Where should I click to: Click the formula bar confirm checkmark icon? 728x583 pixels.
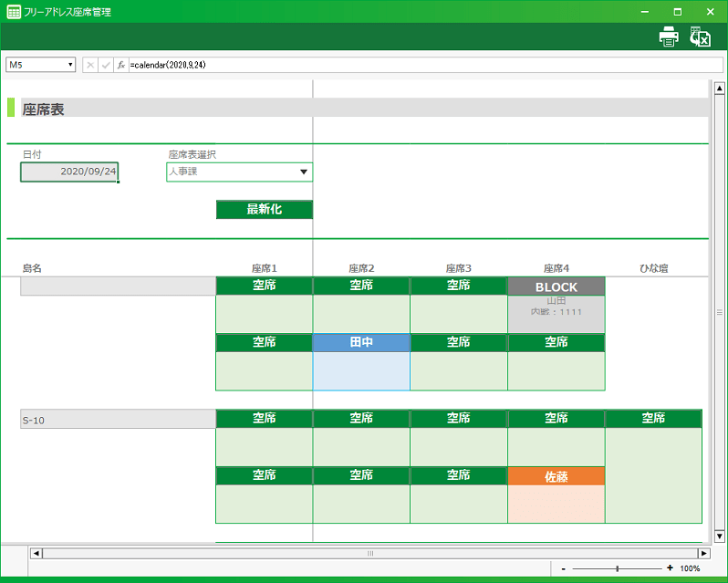tap(106, 65)
